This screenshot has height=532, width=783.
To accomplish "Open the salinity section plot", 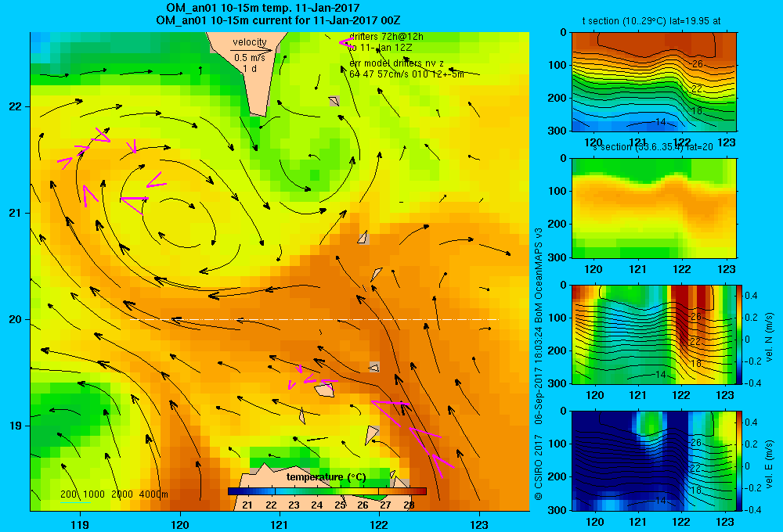I will 654,208.
